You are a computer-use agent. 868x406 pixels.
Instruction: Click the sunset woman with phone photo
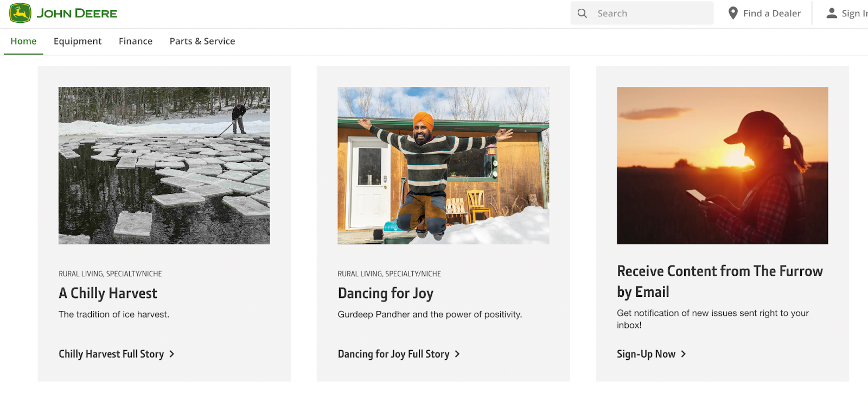pos(722,166)
